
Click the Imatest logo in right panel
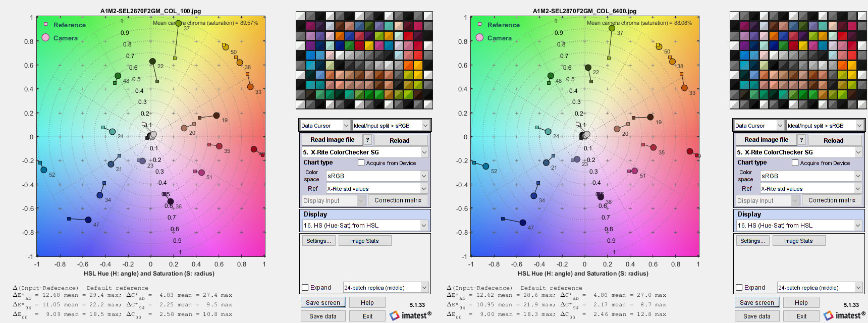point(844,315)
